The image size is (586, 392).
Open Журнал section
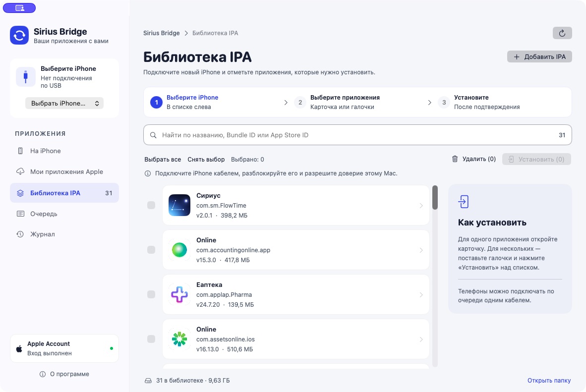64,234
